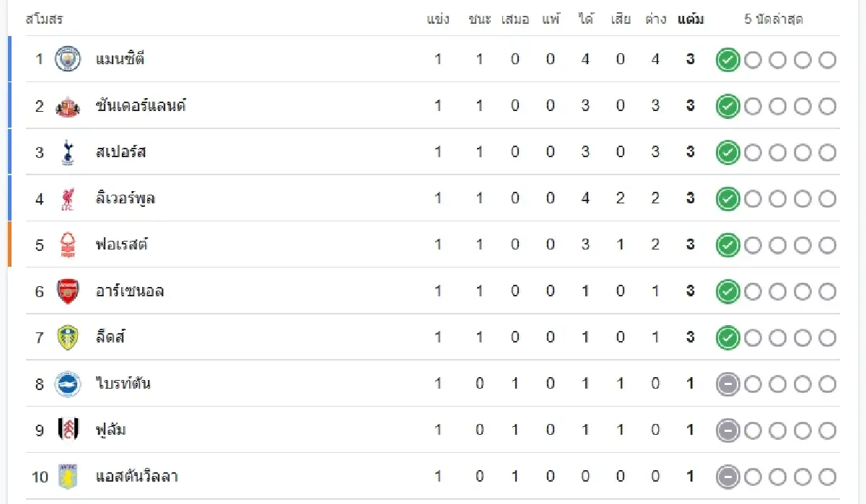This screenshot has width=866, height=504.
Task: Click the Sunderland club crest
Action: click(x=68, y=106)
